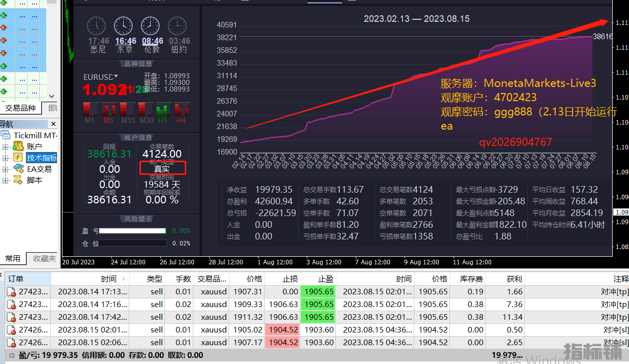Screen dimensions: 629x364
Task: Expand the 账户 tree node
Action: point(6,147)
